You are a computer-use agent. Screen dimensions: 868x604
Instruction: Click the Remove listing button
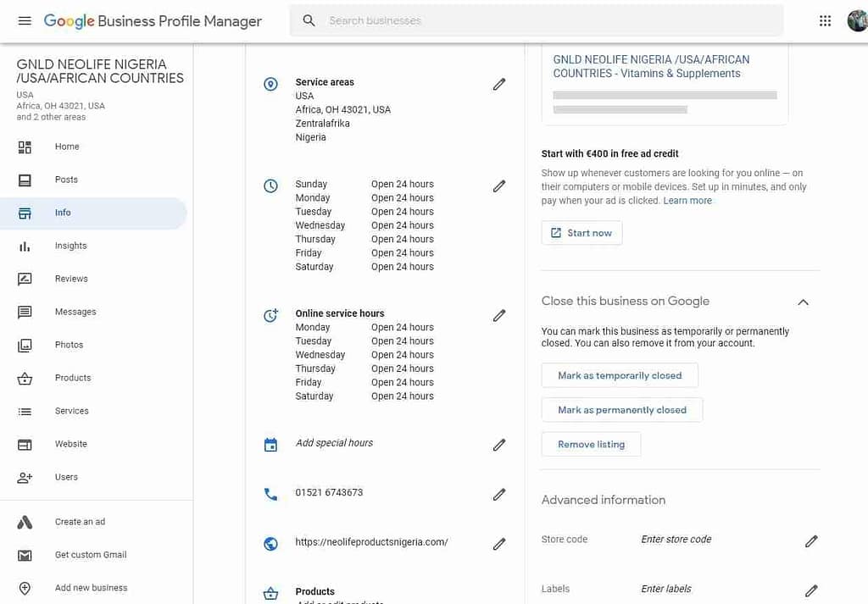click(x=591, y=443)
